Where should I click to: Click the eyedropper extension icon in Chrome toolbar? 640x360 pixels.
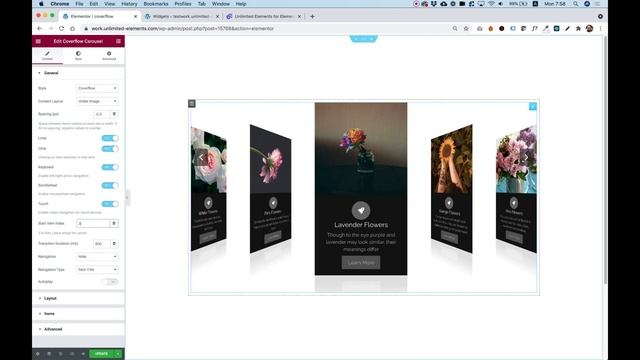[545, 29]
